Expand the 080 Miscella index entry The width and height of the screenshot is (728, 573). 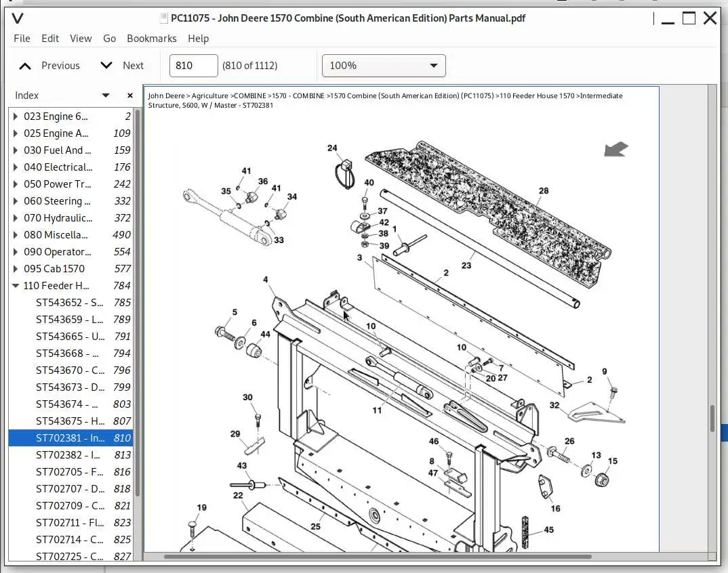[16, 235]
